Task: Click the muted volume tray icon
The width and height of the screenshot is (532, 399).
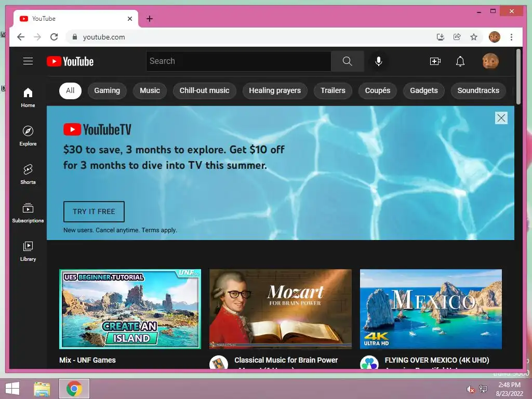Action: point(470,389)
